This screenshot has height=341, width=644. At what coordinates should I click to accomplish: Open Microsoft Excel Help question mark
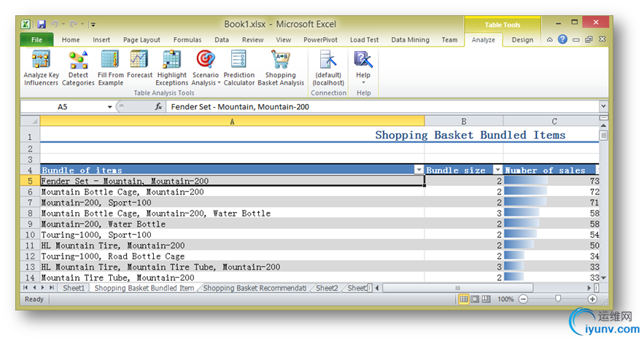point(562,39)
